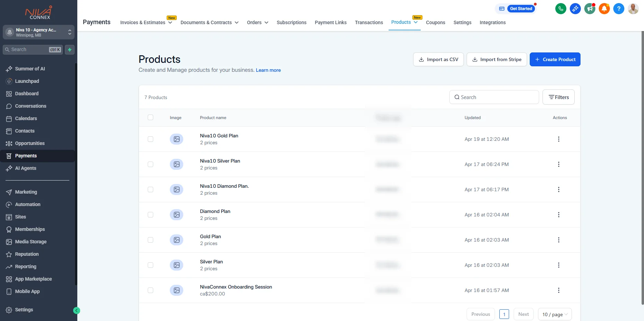Open the Coupons tab
Image resolution: width=644 pixels, height=321 pixels.
point(436,22)
